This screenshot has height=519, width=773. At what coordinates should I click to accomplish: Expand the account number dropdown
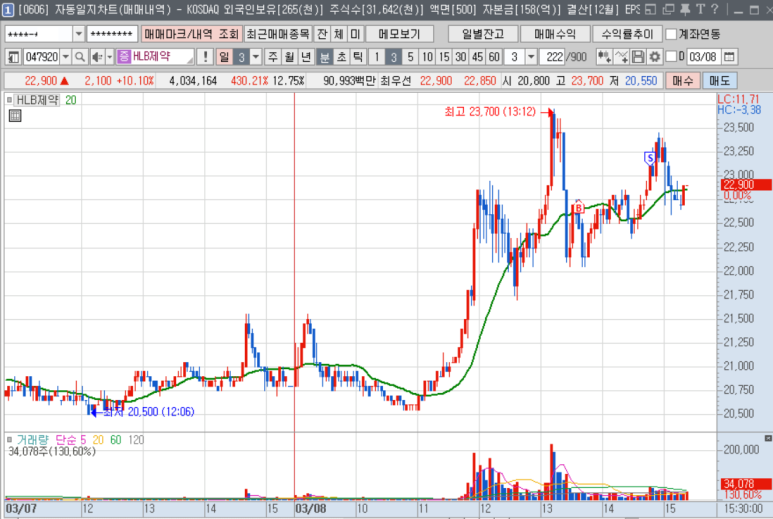[x=78, y=34]
